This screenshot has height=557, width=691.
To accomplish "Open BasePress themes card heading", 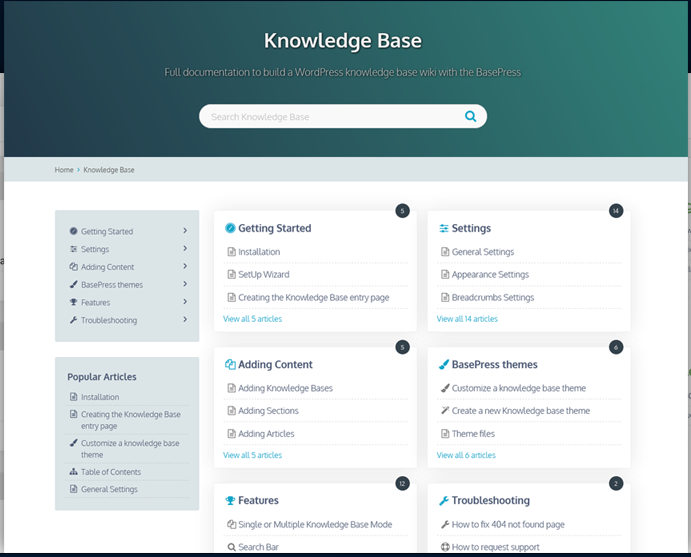I will pos(494,364).
